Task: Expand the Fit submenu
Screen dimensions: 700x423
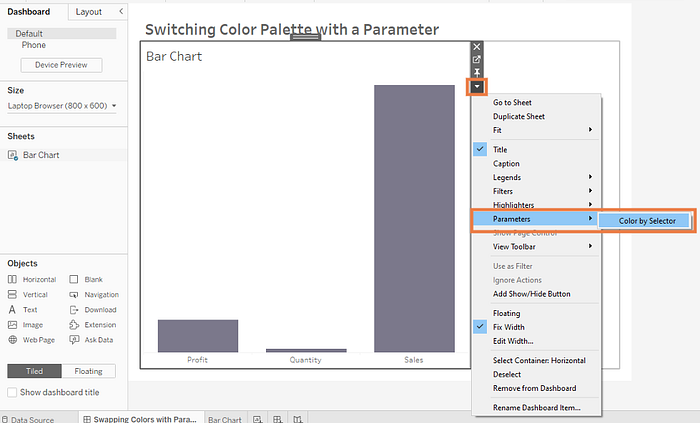Action: [536, 130]
